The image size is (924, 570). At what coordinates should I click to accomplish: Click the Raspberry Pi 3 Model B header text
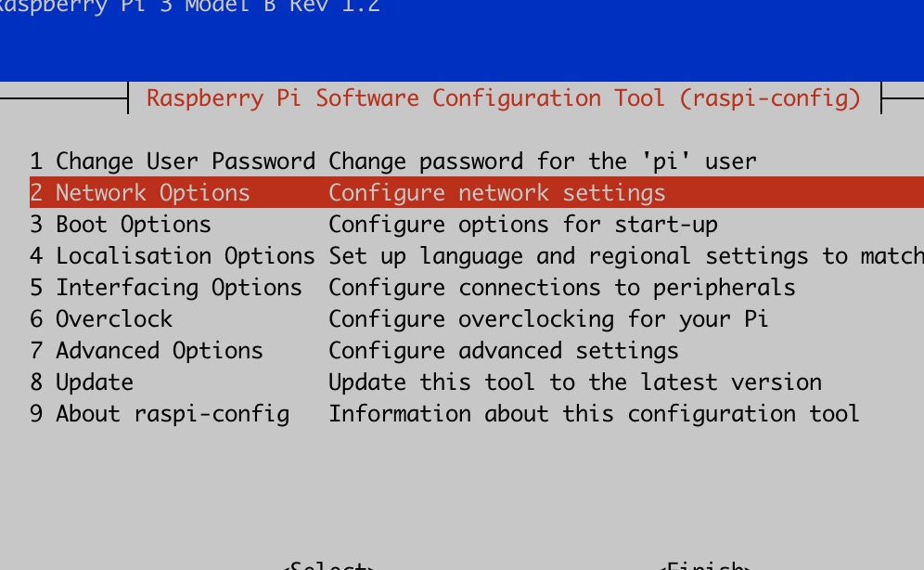pos(190,7)
